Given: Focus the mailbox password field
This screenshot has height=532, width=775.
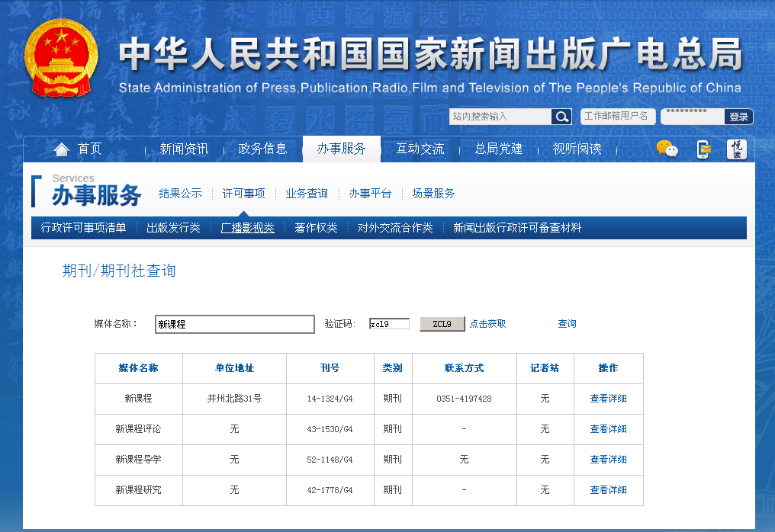Looking at the screenshot, I should click(x=693, y=117).
